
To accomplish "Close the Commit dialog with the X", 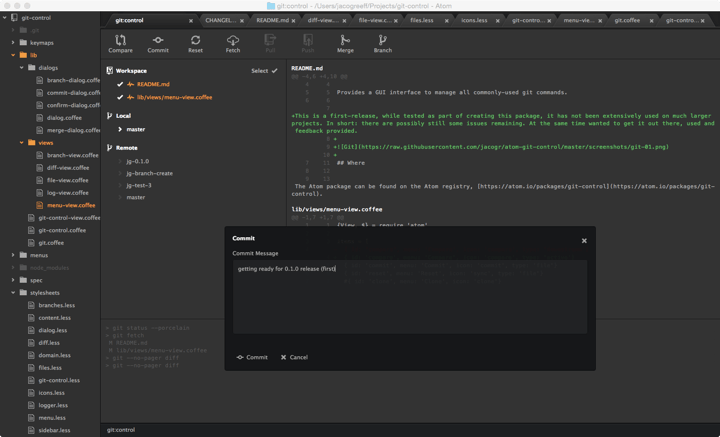I will [584, 240].
